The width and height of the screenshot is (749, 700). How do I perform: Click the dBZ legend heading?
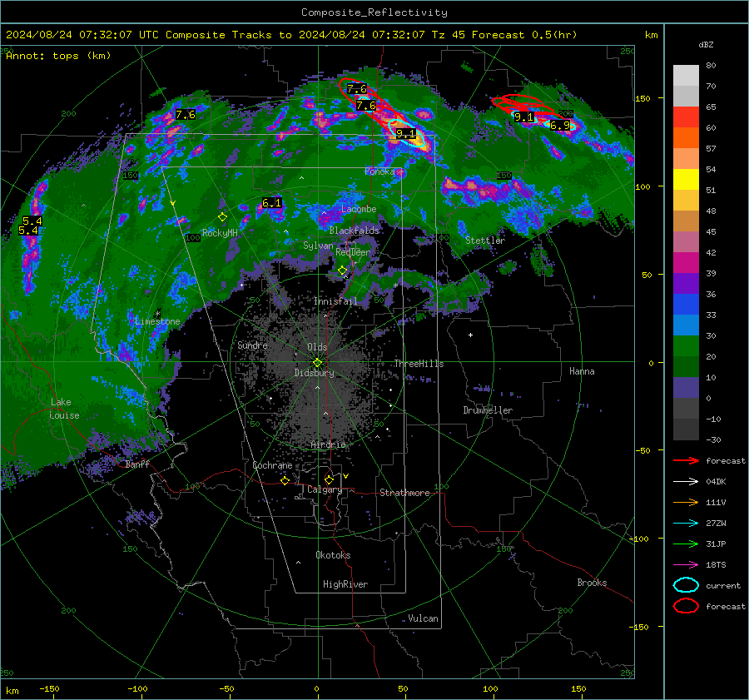pyautogui.click(x=706, y=45)
